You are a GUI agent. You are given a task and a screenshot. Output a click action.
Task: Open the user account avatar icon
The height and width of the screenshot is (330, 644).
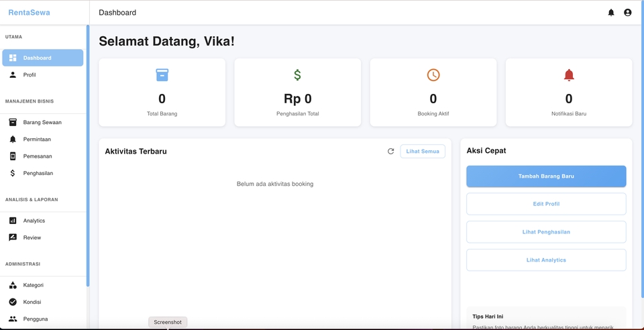tap(627, 13)
